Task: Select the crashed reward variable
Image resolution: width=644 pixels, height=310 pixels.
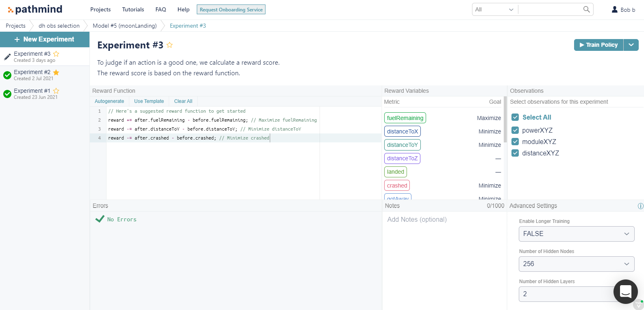Action: point(397,186)
